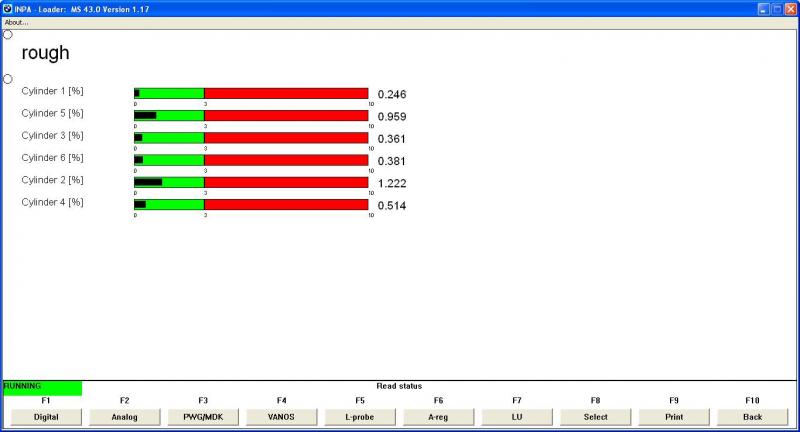The width and height of the screenshot is (800, 432).
Task: Maximize the INPA window
Action: 776,8
